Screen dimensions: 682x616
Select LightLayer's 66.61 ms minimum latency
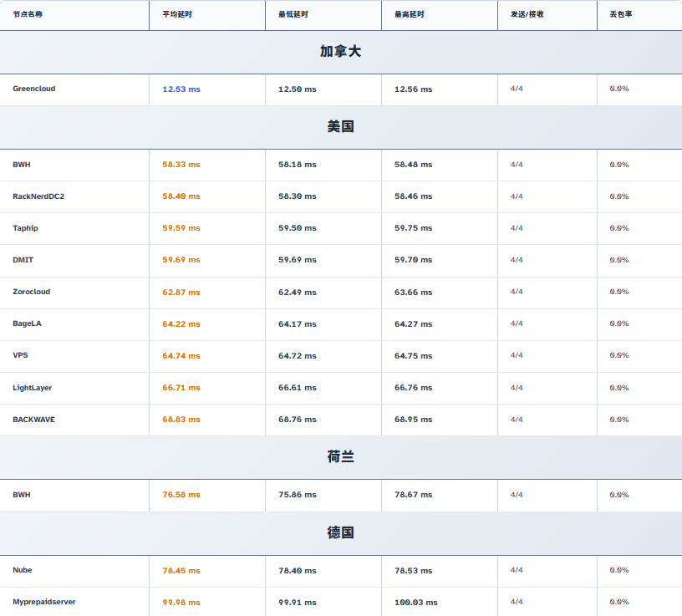tap(298, 388)
